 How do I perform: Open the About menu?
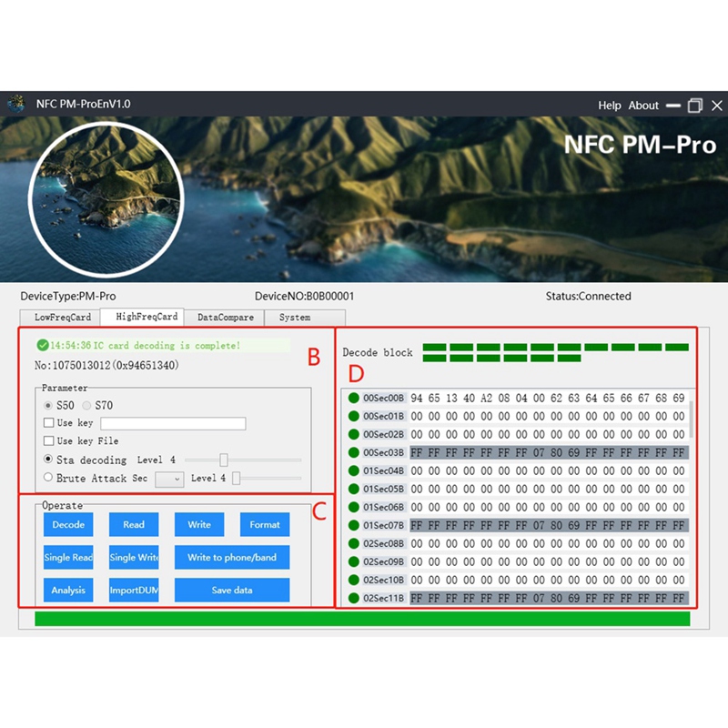643,106
